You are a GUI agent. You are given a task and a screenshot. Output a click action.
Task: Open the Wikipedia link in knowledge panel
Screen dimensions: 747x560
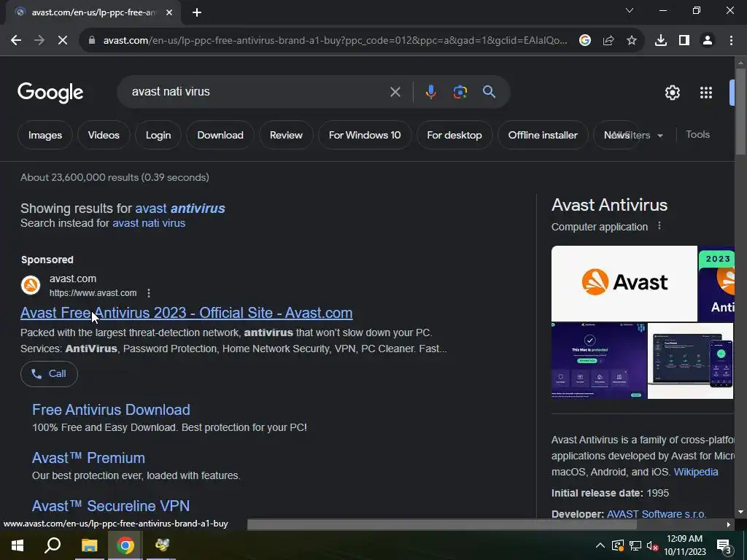pos(695,472)
